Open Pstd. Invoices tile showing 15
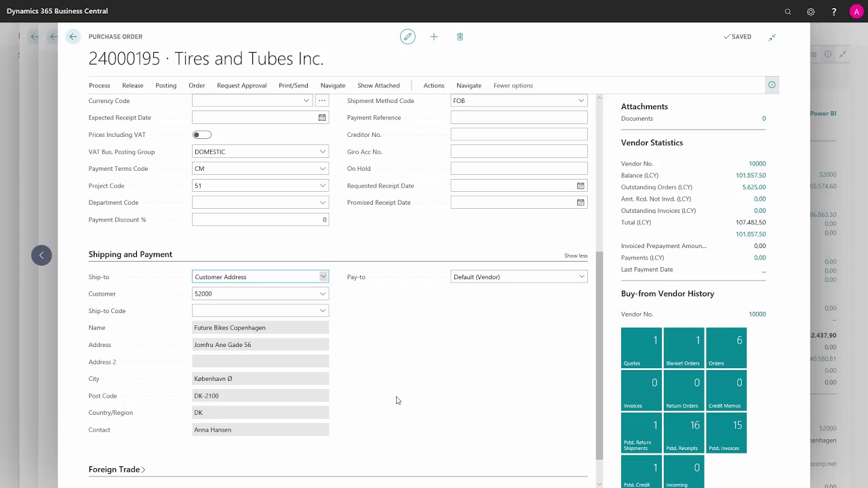This screenshot has height=488, width=868. tap(726, 433)
